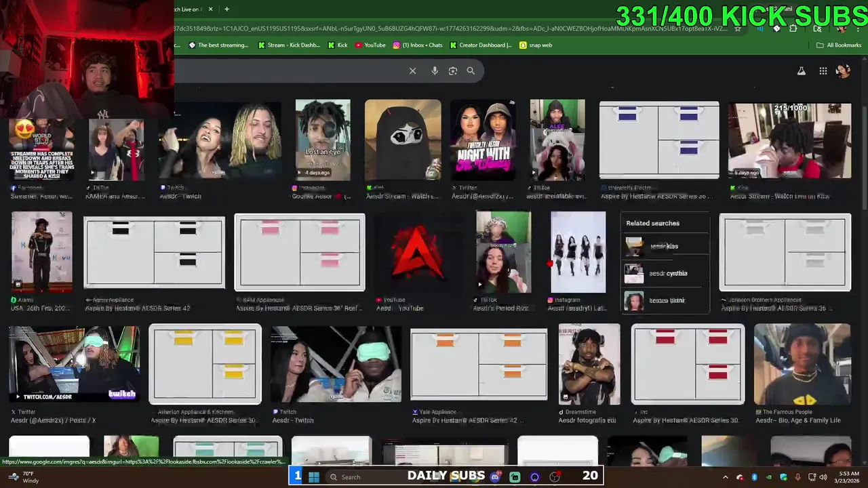
Task: Open the black-handled AESDR Series 42 image
Action: [x=154, y=252]
